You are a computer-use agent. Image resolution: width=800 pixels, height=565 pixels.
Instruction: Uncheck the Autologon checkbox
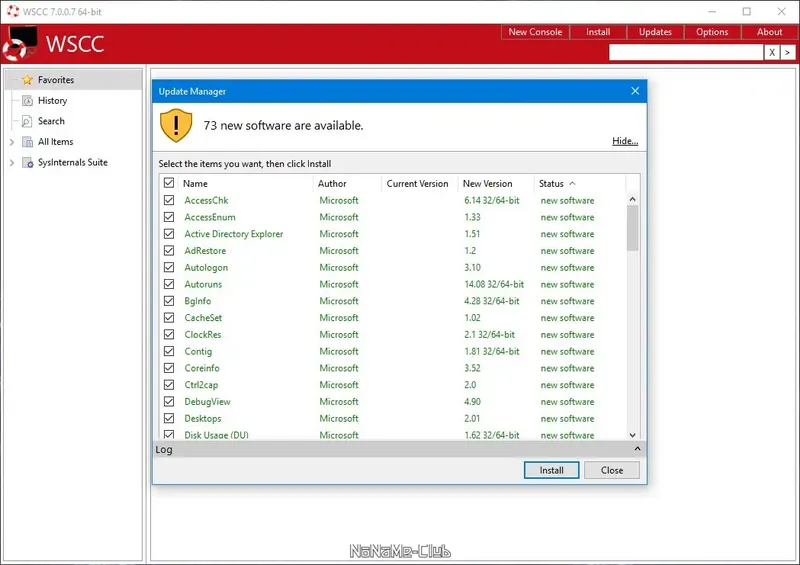pyautogui.click(x=169, y=267)
